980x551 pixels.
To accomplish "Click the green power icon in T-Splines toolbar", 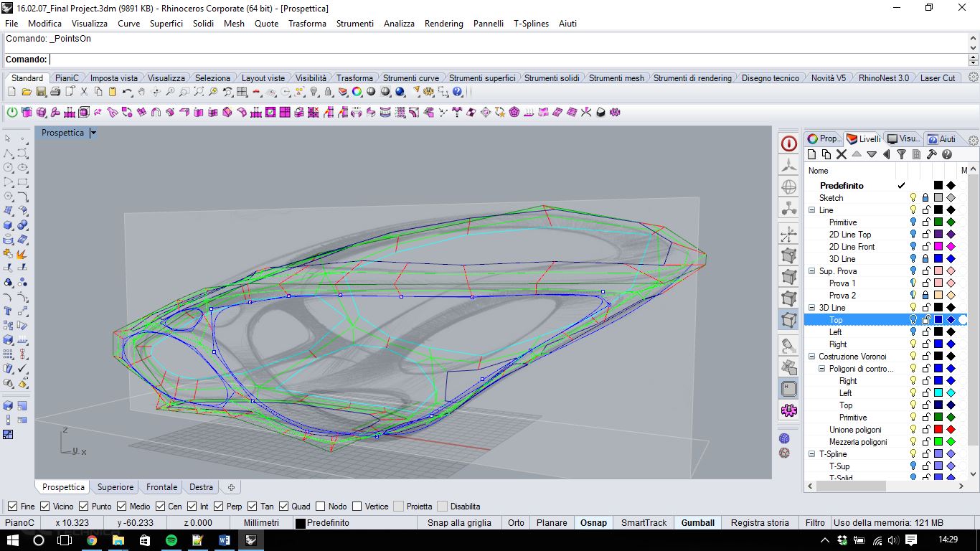I will pyautogui.click(x=12, y=112).
